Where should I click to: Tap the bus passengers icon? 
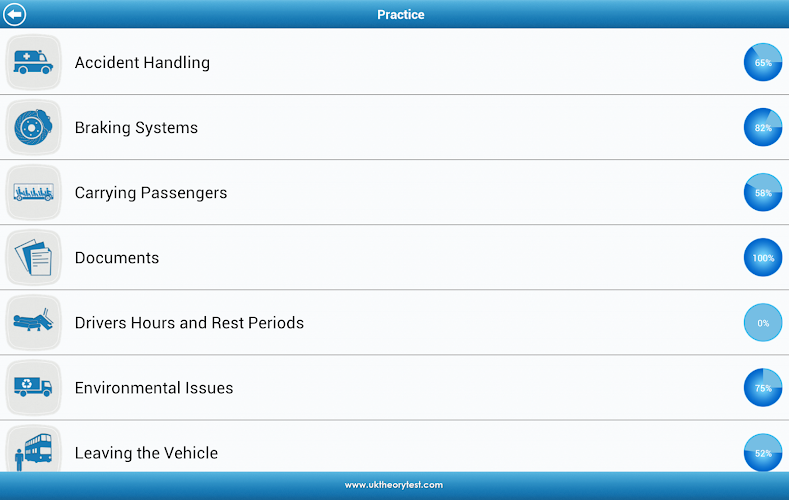tap(34, 192)
